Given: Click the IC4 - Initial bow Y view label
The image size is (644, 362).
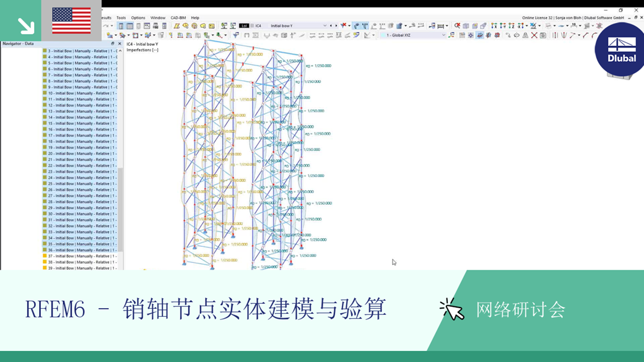Looking at the screenshot, I should 142,44.
